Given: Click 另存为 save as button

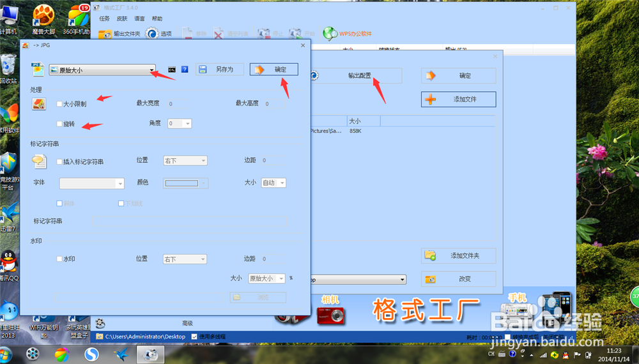Looking at the screenshot, I should point(220,69).
